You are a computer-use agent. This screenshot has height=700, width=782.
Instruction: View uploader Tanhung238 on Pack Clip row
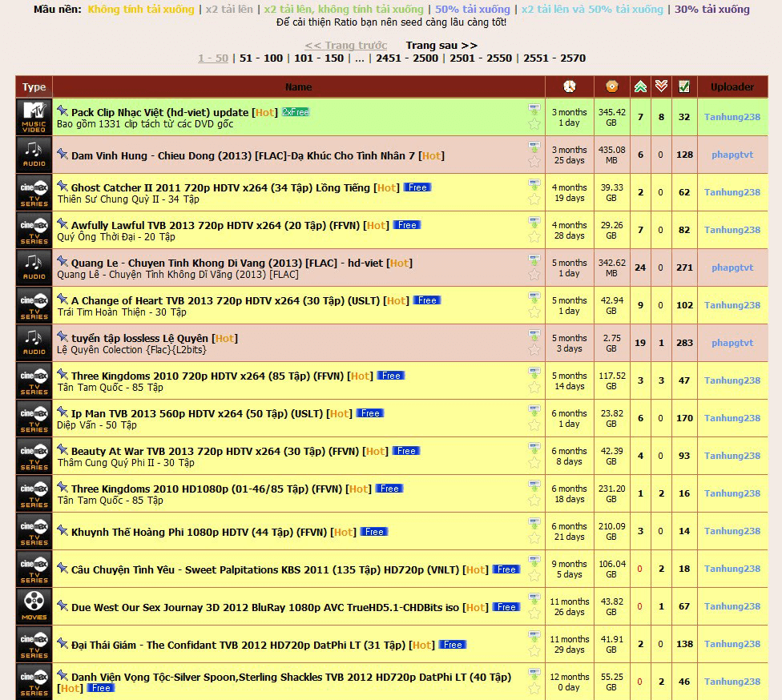[x=732, y=117]
